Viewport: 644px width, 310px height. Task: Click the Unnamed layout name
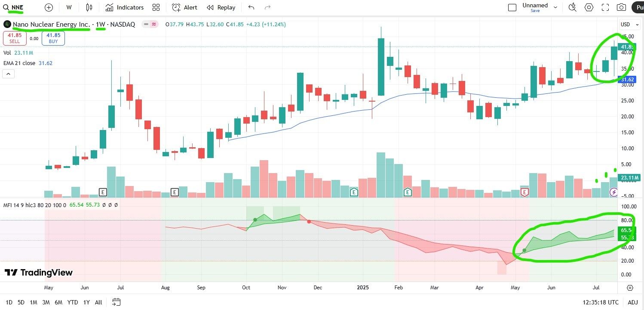(535, 5)
